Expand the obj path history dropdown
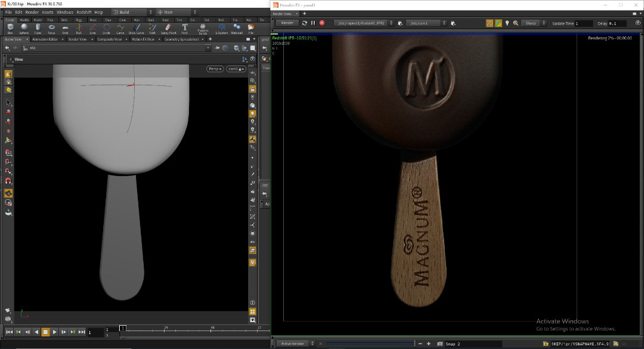This screenshot has height=349, width=644. coord(208,48)
